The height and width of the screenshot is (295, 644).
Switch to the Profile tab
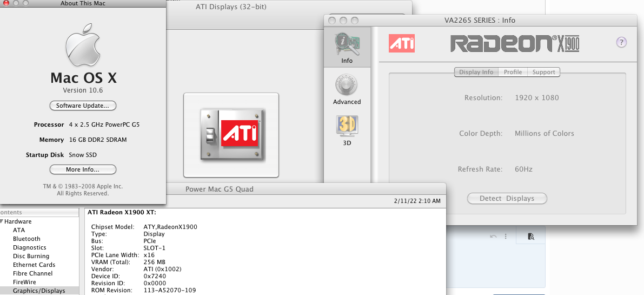click(x=513, y=72)
